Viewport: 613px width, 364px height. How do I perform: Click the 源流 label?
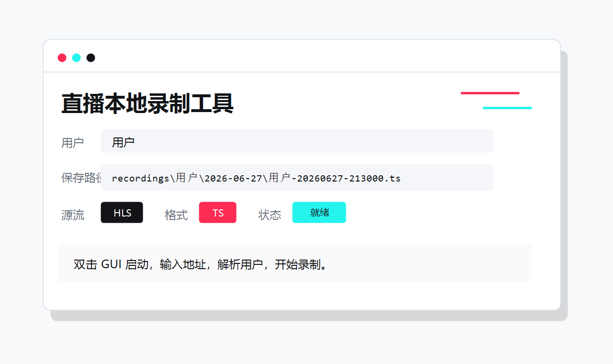pos(73,215)
